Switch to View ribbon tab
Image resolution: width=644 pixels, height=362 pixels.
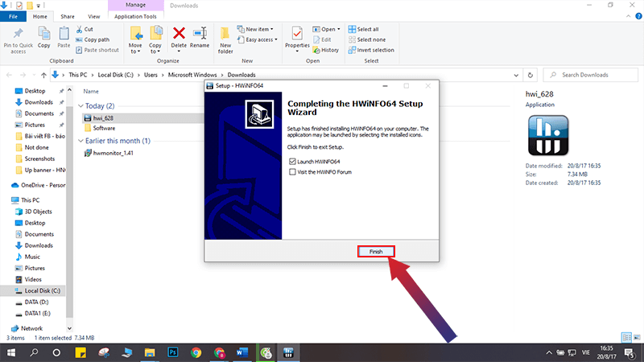coord(93,16)
